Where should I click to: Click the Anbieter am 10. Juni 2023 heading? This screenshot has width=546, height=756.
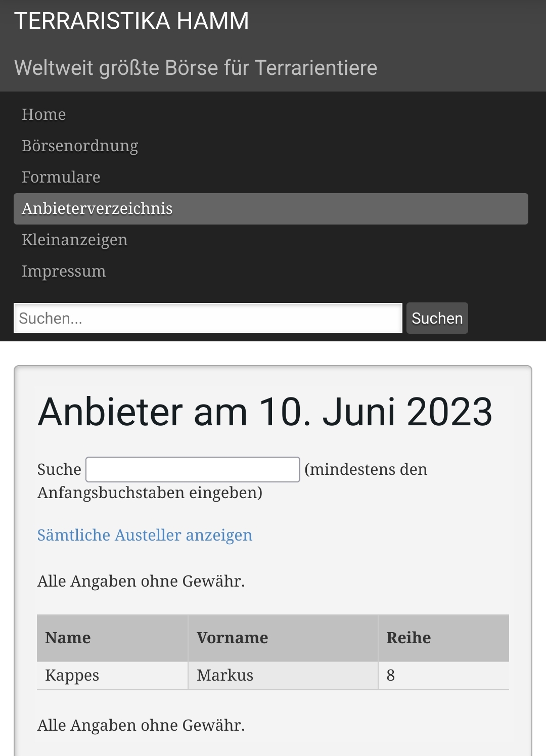pyautogui.click(x=265, y=412)
